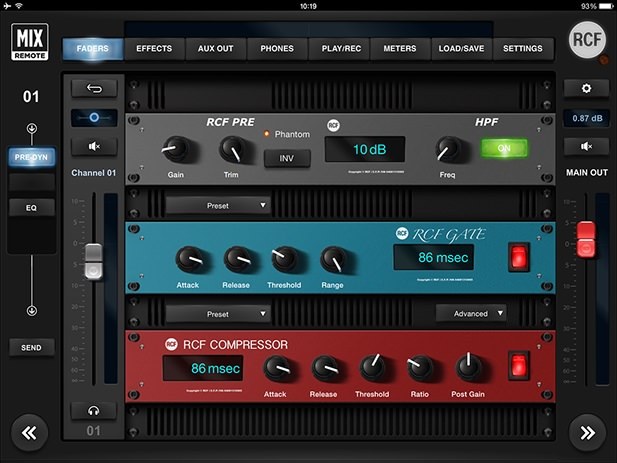Toggle the RCF Compressor power switch
Image resolution: width=617 pixels, height=463 pixels.
(x=517, y=366)
